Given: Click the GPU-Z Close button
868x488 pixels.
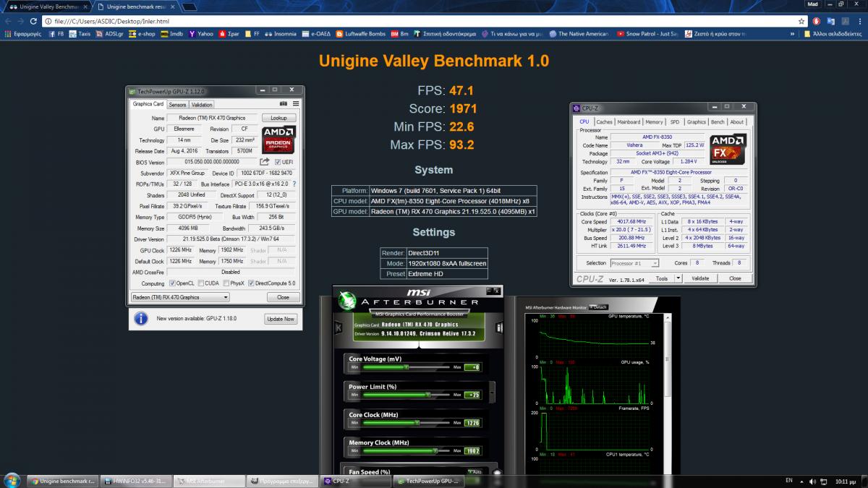Looking at the screenshot, I should point(283,297).
